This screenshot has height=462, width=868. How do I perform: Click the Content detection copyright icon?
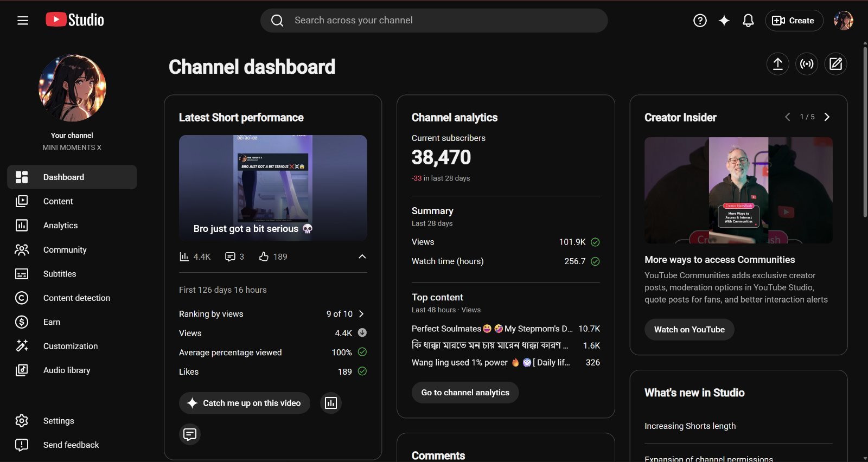[x=22, y=298]
